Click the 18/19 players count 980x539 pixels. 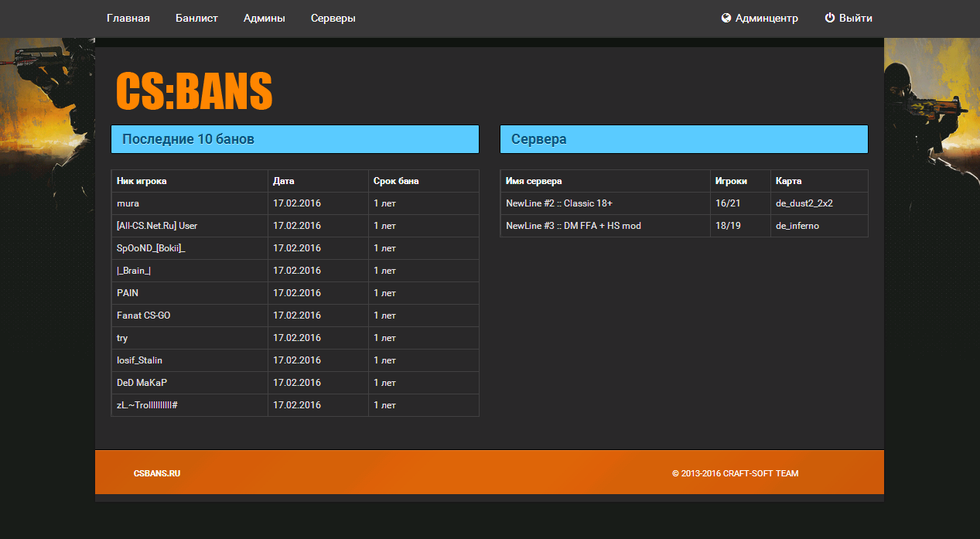point(728,226)
